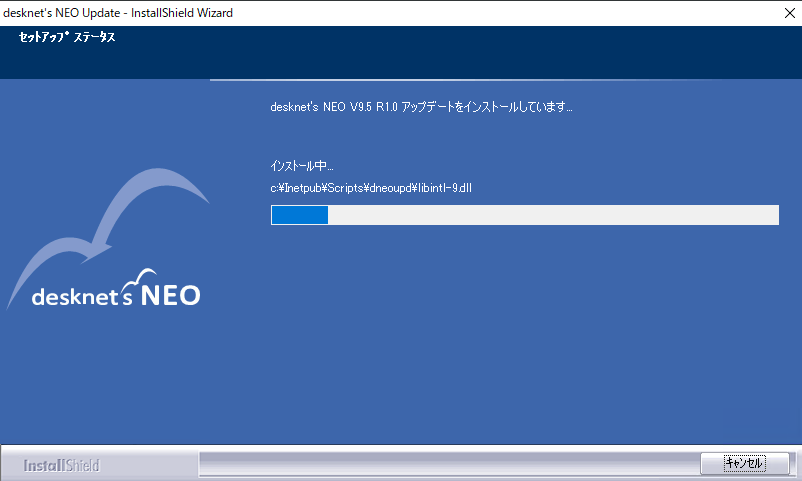Click the V9.5 R1.0 update message text

421,107
